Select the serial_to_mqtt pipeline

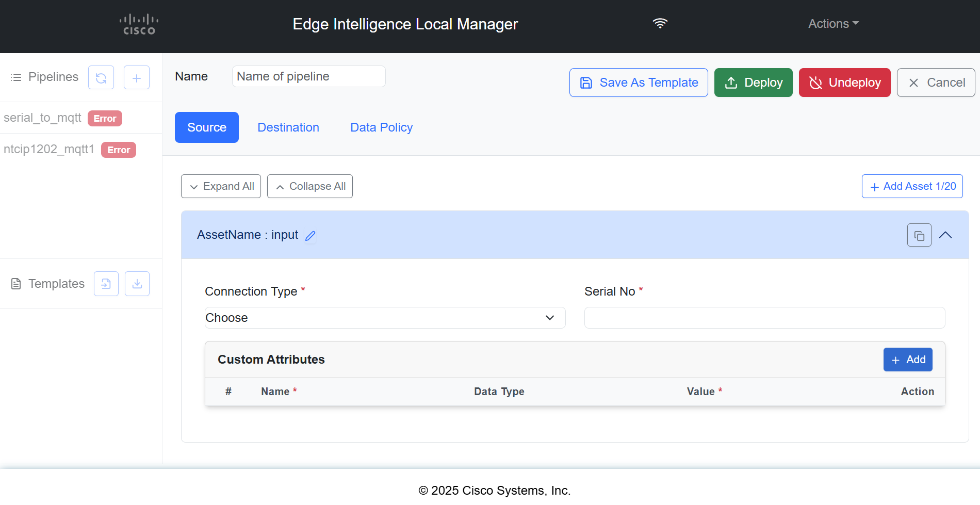point(42,118)
